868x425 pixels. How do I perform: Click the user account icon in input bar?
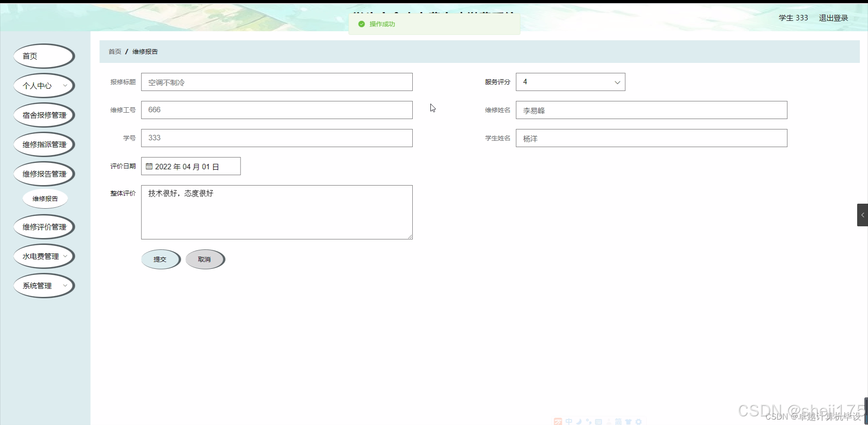coord(609,421)
